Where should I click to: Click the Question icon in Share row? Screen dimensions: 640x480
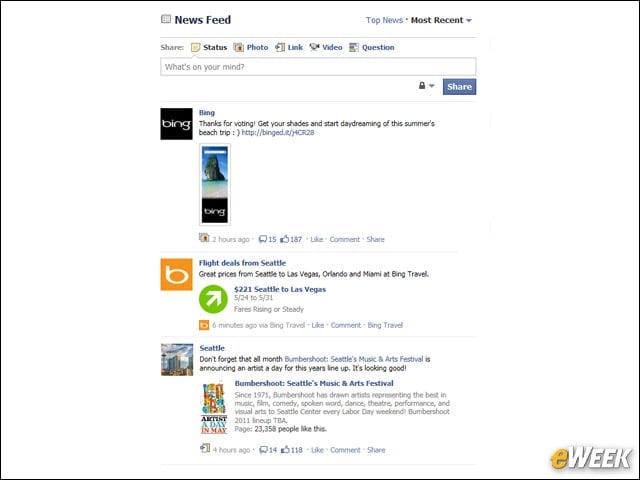pyautogui.click(x=354, y=47)
